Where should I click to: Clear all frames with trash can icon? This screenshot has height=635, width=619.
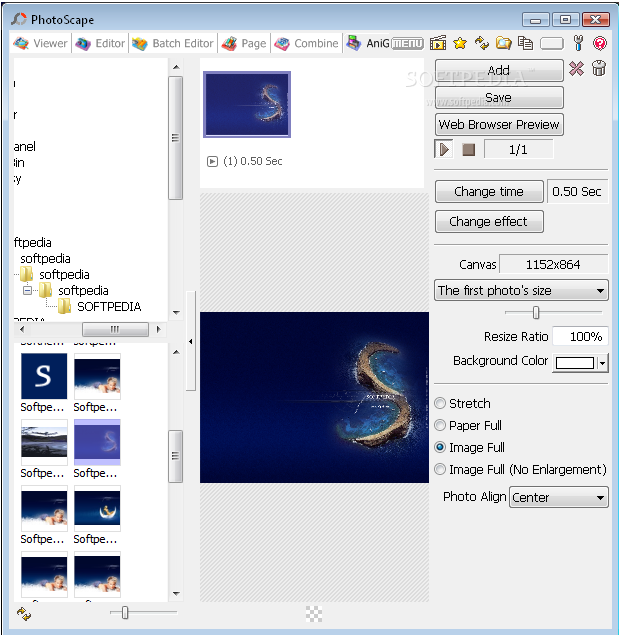tap(599, 68)
